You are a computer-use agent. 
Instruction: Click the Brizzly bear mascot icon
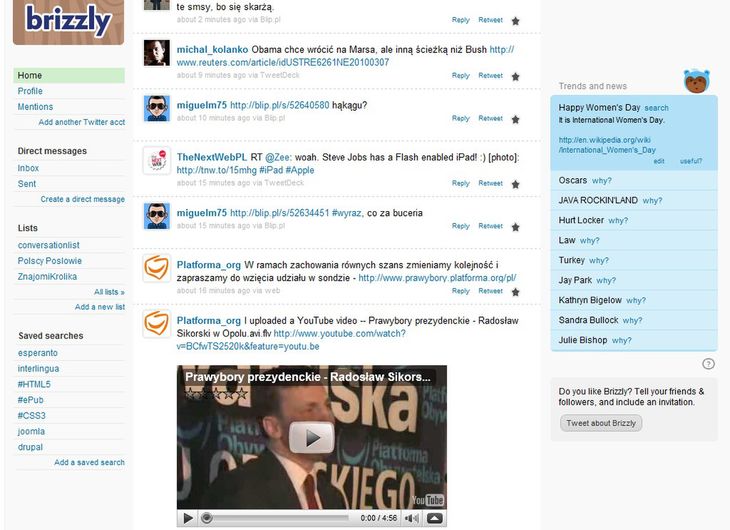[696, 81]
